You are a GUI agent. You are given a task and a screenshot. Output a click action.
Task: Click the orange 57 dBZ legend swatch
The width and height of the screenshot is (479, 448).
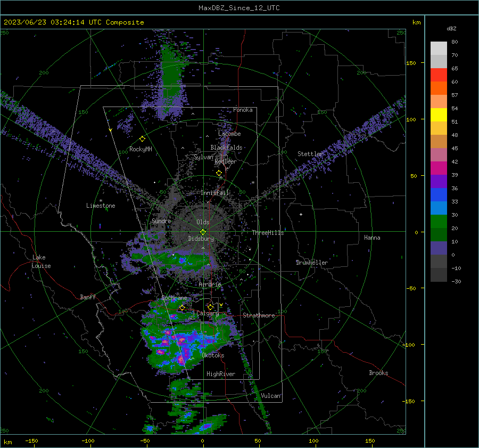[x=439, y=88]
